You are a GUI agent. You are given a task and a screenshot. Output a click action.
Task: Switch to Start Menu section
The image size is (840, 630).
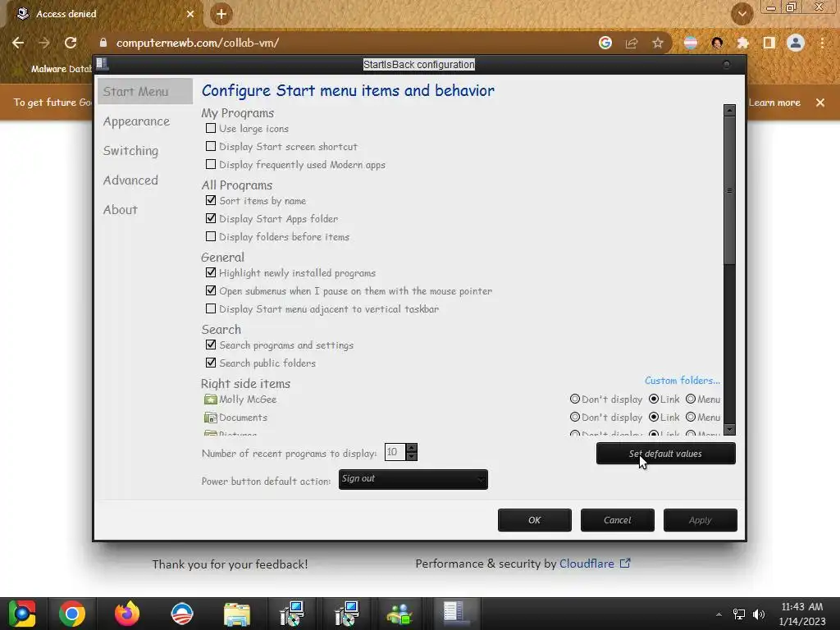coord(144,92)
